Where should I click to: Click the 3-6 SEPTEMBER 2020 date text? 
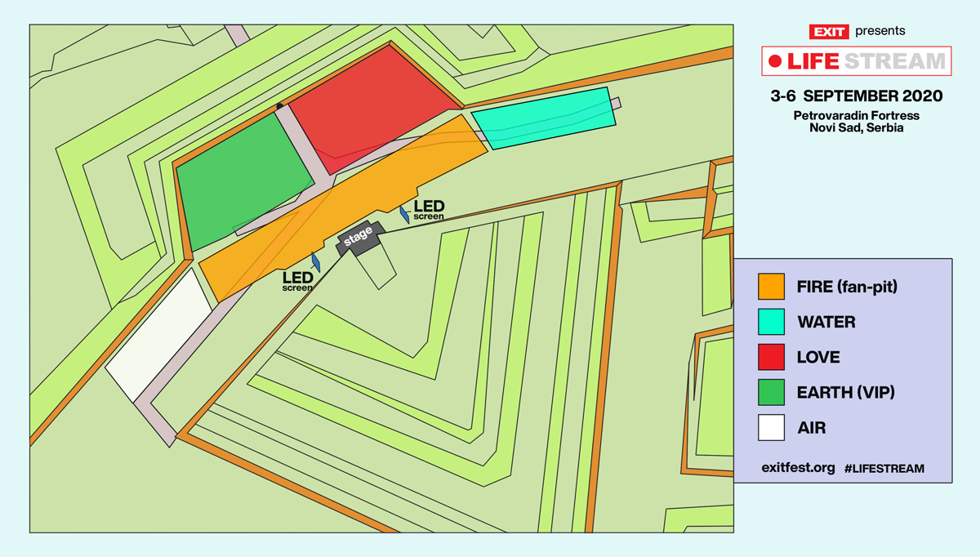tap(856, 96)
